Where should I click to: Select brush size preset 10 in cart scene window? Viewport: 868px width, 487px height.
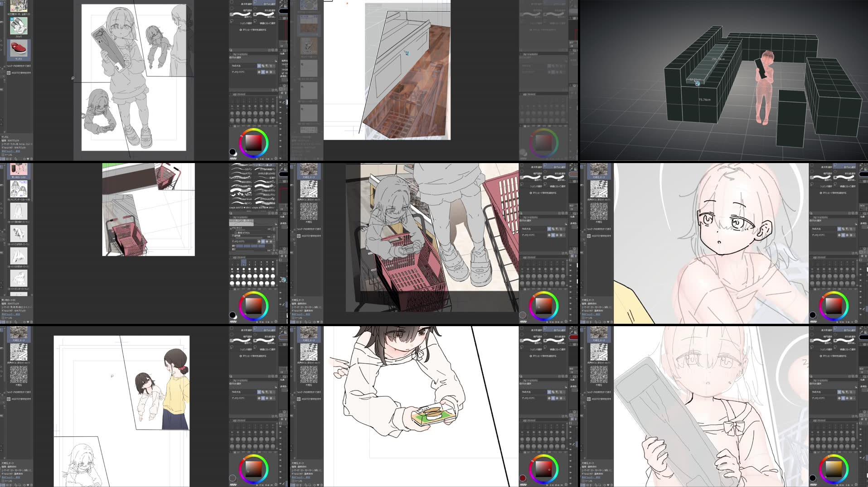(x=233, y=270)
